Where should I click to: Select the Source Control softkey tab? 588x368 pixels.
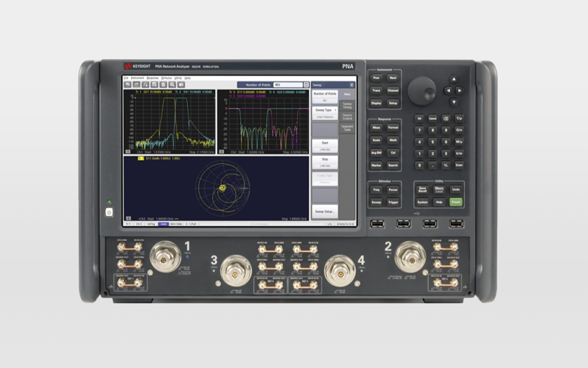click(347, 116)
